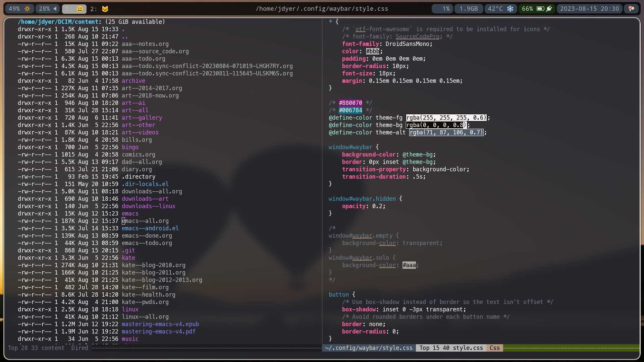644x362 pixels.
Task: Click the Dired mode indicator in modeline
Action: pyautogui.click(x=79, y=348)
